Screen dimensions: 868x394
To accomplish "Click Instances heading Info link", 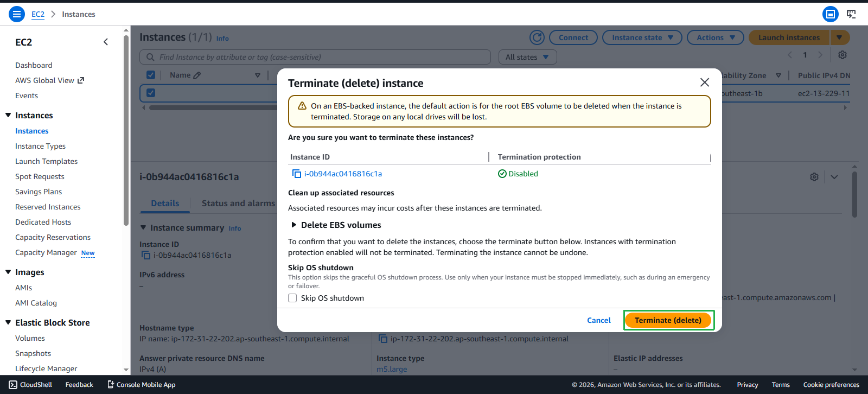I will click(x=222, y=39).
